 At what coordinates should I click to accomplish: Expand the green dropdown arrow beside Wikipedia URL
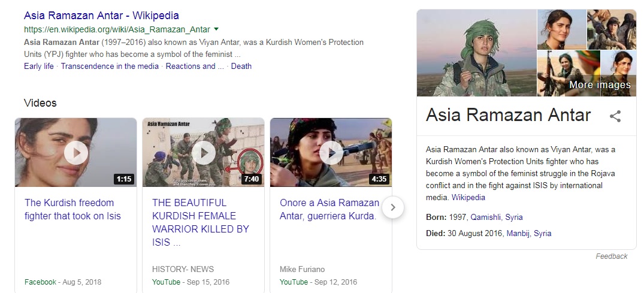point(216,29)
